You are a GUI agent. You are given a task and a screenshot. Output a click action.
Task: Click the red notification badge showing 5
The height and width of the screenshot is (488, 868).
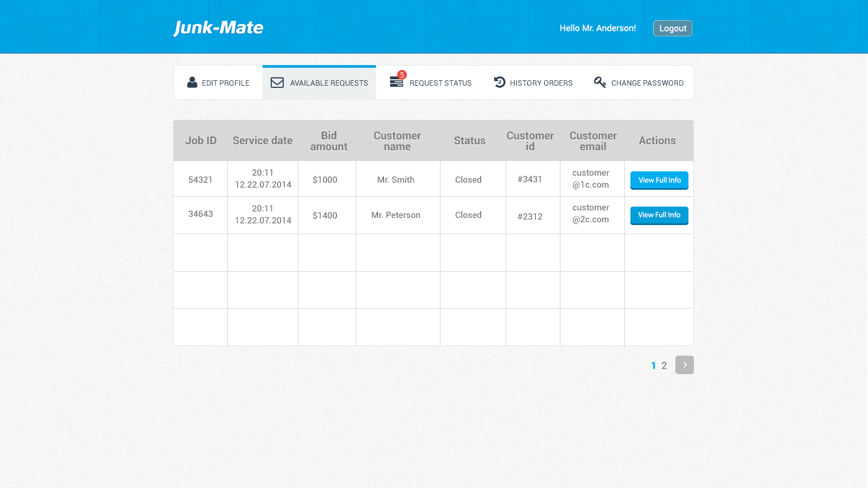402,75
